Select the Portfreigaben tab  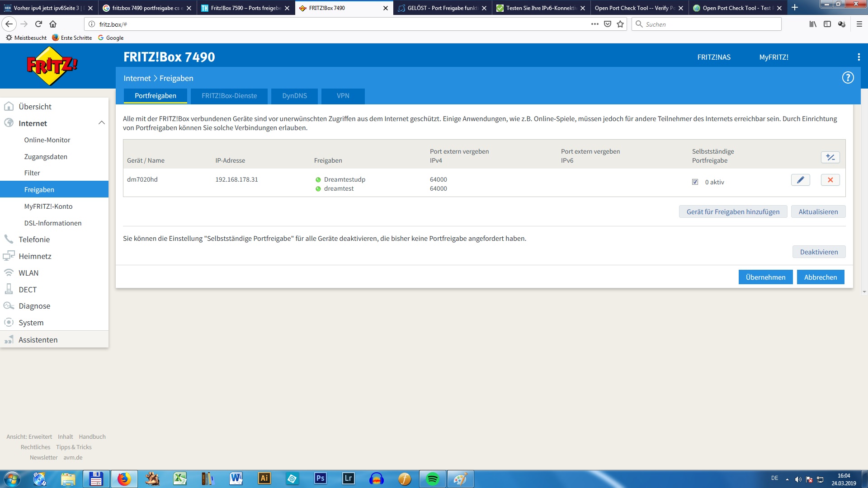(x=156, y=96)
